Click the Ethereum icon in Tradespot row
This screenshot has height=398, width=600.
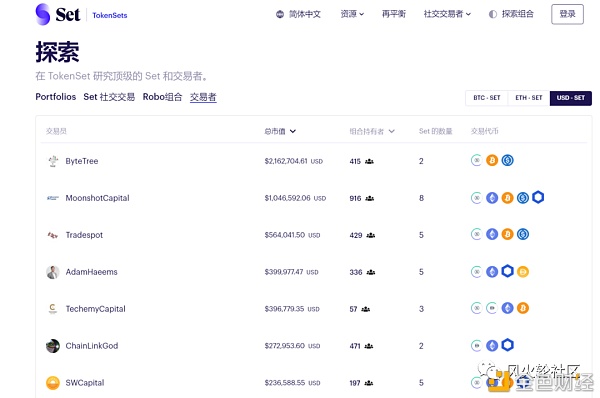tap(492, 234)
